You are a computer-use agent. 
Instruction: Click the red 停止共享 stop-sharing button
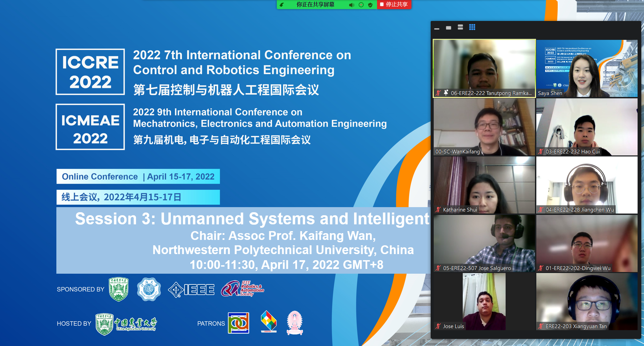click(394, 4)
